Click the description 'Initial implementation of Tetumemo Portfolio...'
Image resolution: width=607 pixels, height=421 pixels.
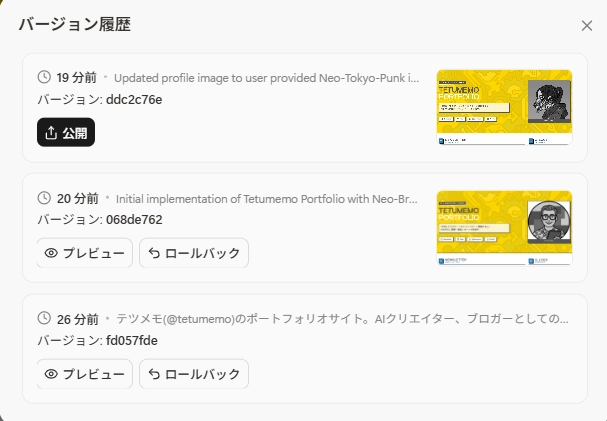267,199
